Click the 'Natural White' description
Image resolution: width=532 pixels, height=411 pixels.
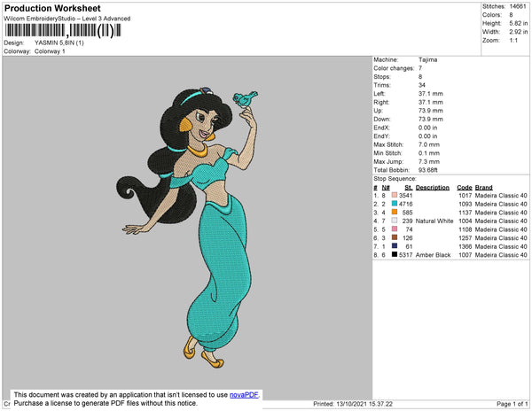point(434,221)
